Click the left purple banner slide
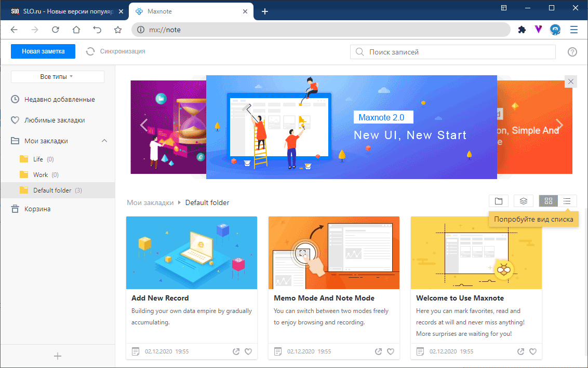588x368 pixels. pos(168,127)
